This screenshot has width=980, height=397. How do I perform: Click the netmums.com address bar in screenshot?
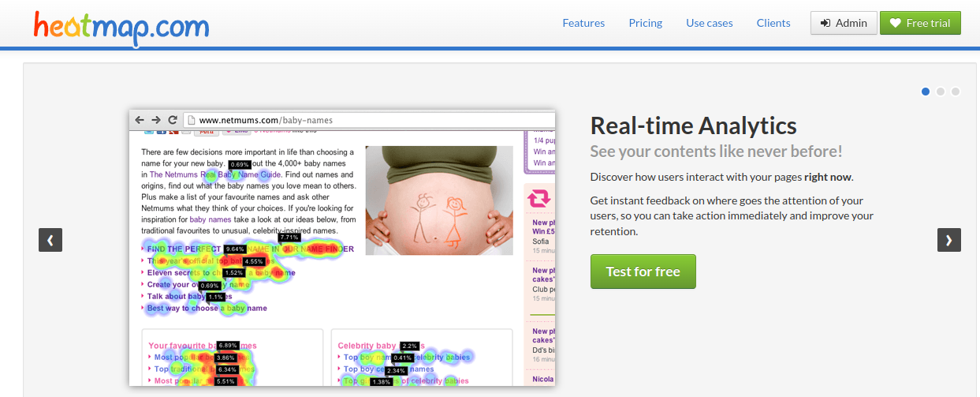tap(367, 120)
